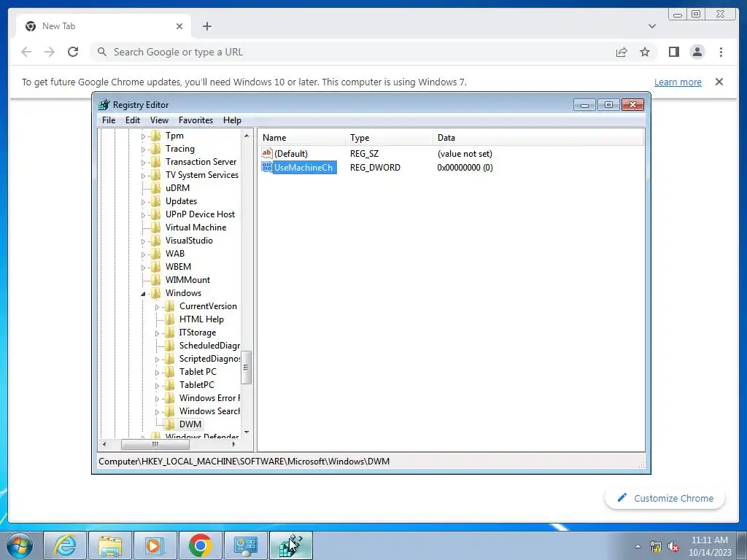Select the ScheduledDiagnostics folder icon

(169, 345)
